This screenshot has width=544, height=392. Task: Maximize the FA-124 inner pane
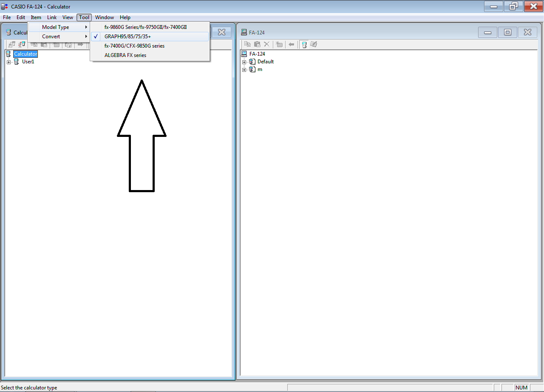tap(507, 32)
